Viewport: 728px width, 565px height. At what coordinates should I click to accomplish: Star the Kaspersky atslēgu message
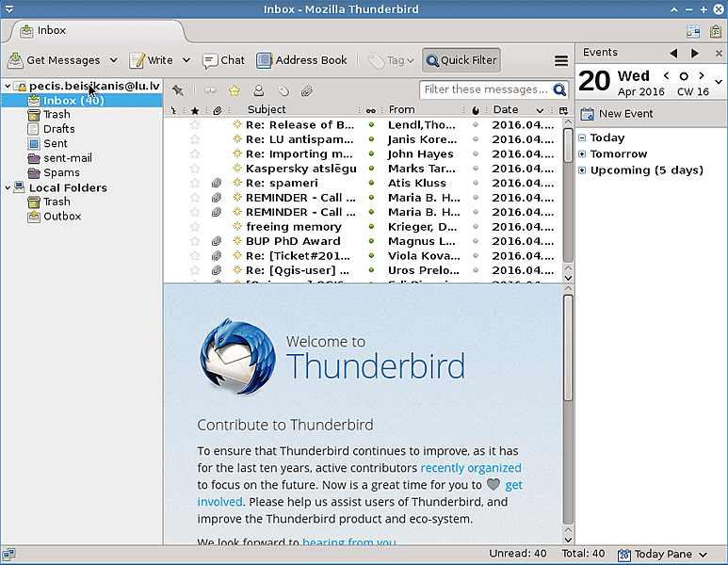coord(195,168)
